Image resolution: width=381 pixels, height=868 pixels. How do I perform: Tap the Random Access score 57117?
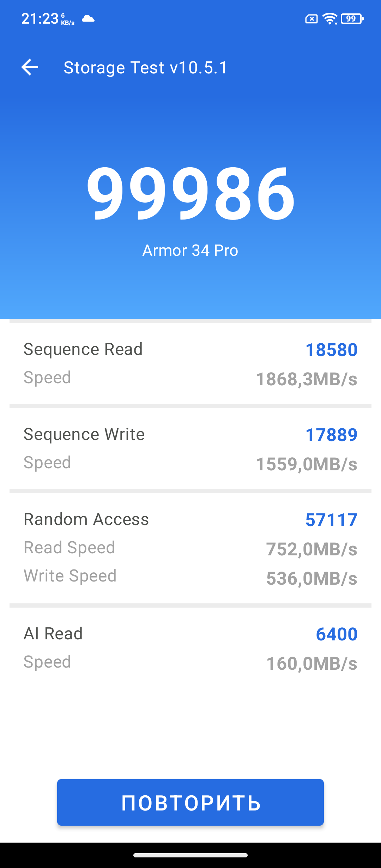click(x=331, y=520)
